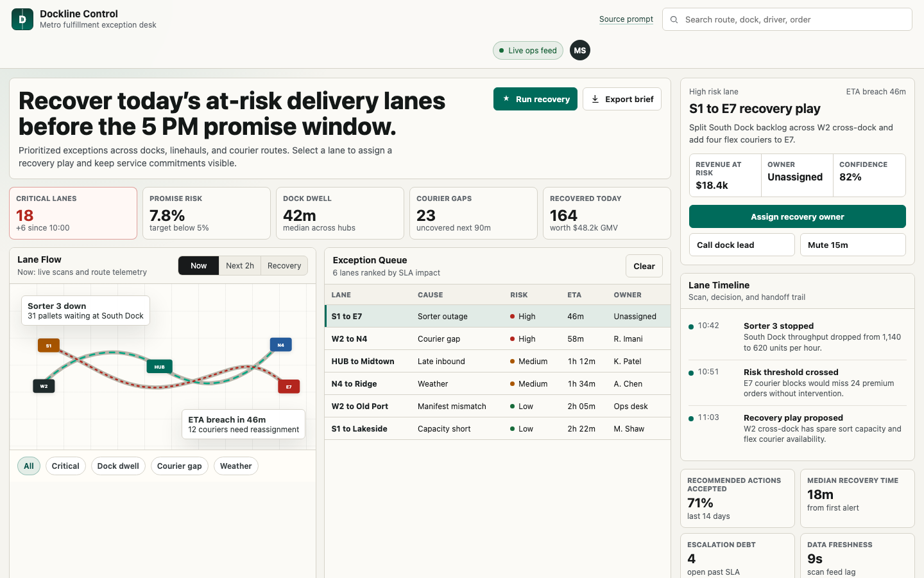This screenshot has width=924, height=578.
Task: Select the S1 to Lakeside queue row
Action: click(497, 428)
